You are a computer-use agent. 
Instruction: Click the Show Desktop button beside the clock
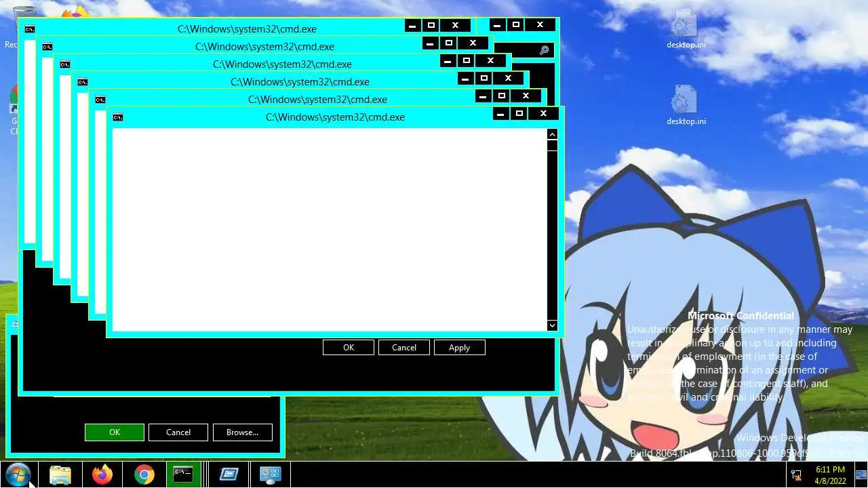coord(861,474)
